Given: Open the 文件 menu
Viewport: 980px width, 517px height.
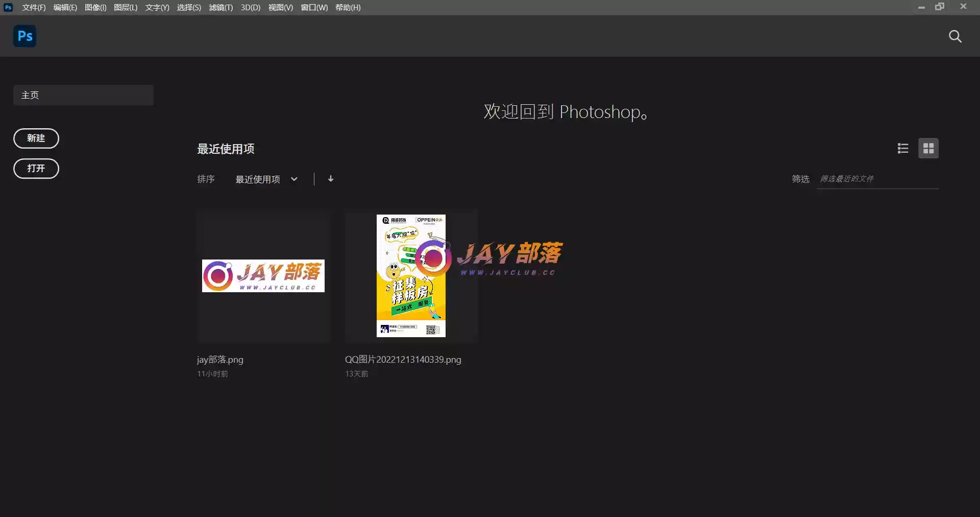Looking at the screenshot, I should click(x=34, y=7).
